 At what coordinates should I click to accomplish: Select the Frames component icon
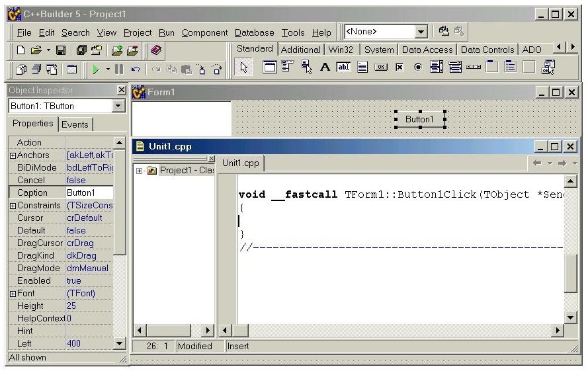270,67
